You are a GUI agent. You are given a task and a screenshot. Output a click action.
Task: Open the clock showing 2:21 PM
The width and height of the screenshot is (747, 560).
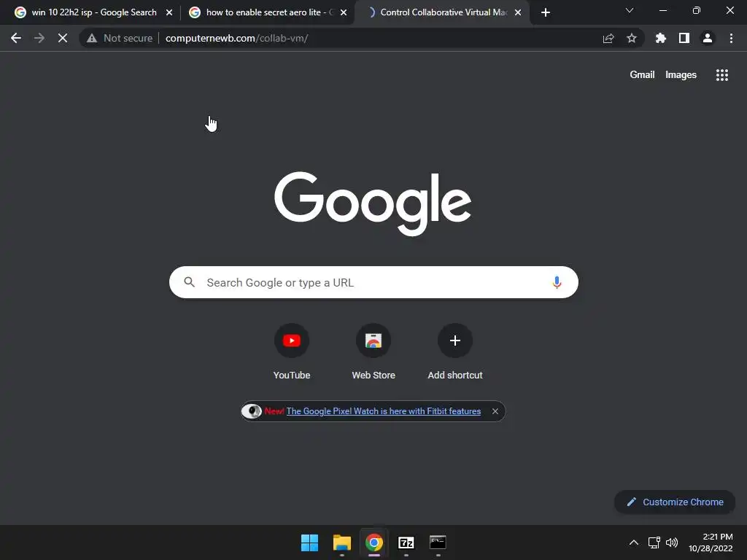[x=711, y=542]
